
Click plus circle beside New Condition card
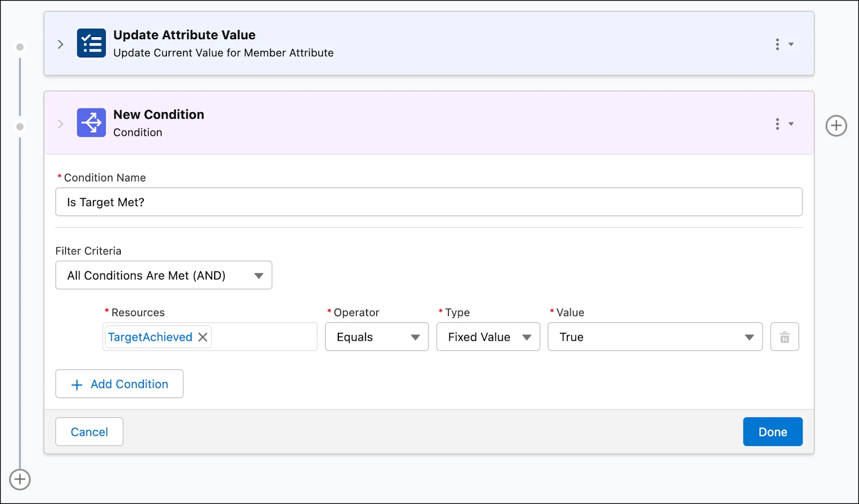pos(836,126)
